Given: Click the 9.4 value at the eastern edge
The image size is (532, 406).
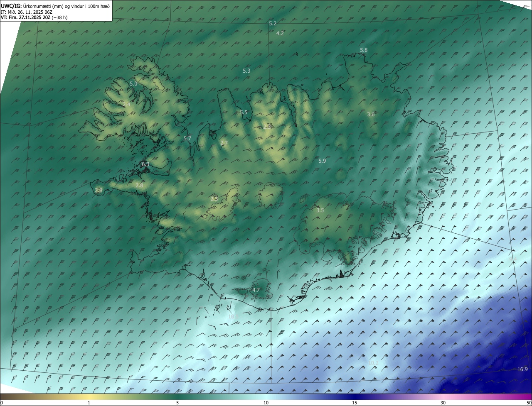Looking at the screenshot, I should click(x=513, y=259).
